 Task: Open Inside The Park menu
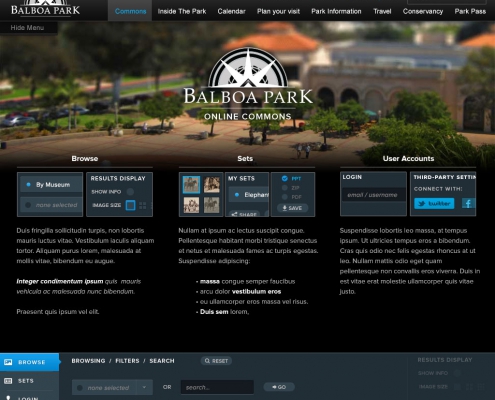(x=182, y=11)
